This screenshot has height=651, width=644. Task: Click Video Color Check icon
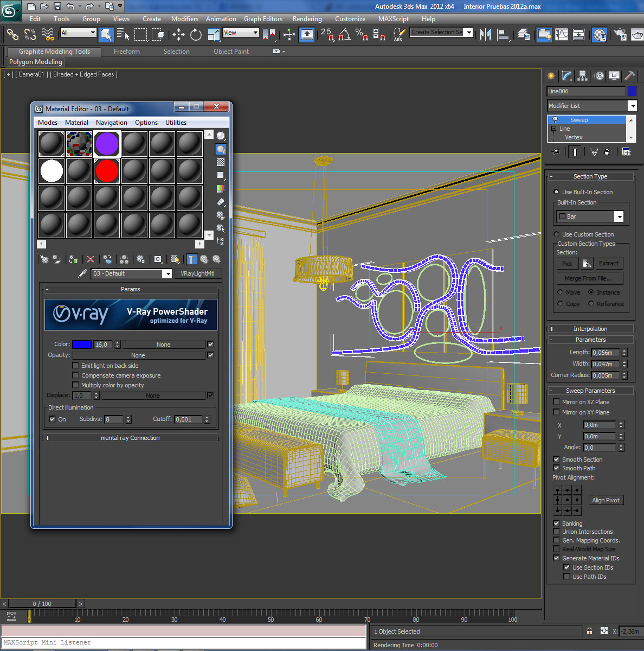click(x=221, y=188)
